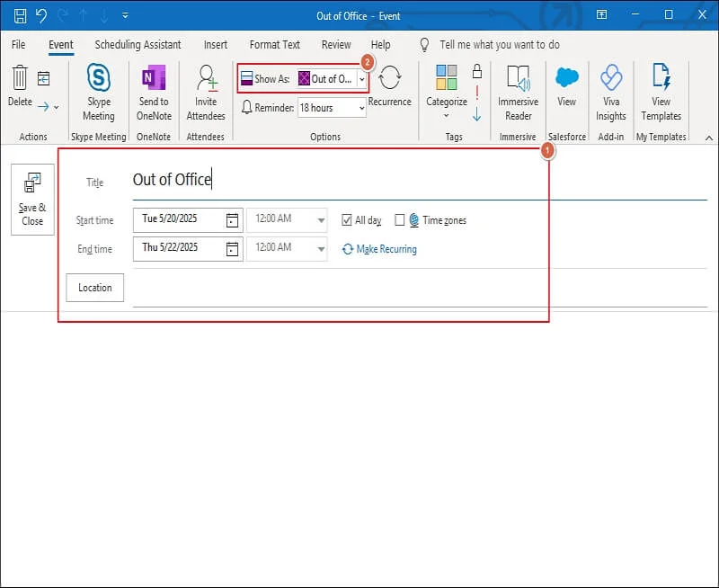This screenshot has height=588, width=719.
Task: Open Viva Insights add-in
Action: point(611,93)
